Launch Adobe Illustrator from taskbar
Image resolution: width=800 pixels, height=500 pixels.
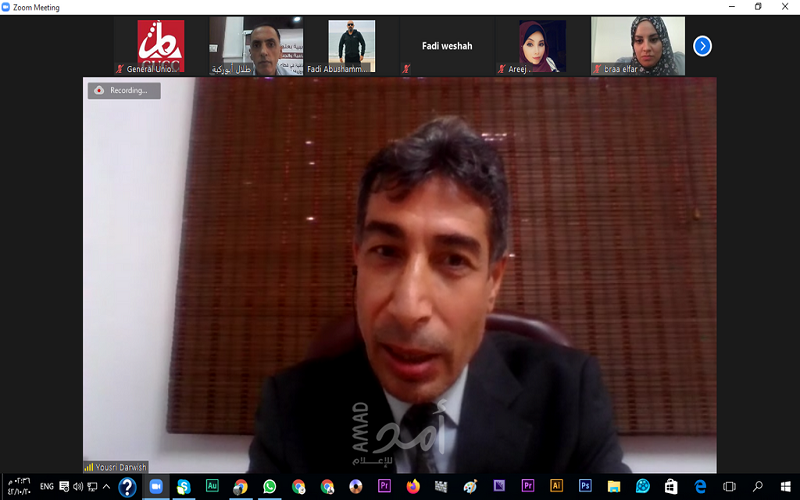[556, 486]
